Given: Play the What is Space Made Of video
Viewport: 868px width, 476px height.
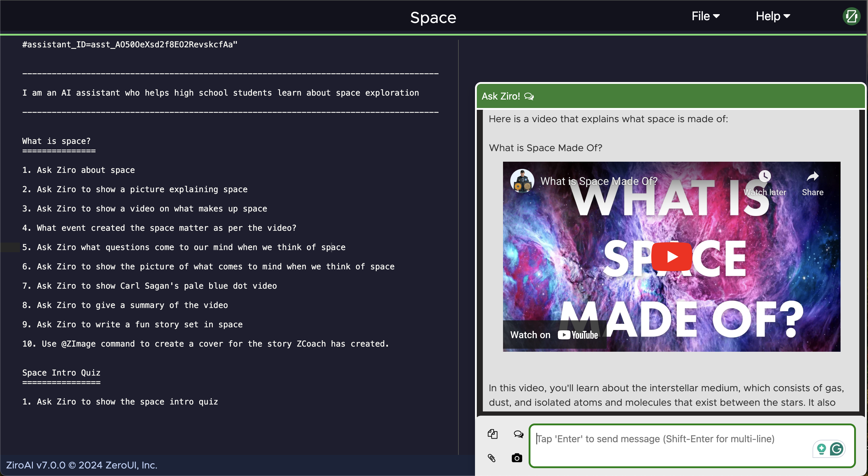Looking at the screenshot, I should tap(671, 257).
